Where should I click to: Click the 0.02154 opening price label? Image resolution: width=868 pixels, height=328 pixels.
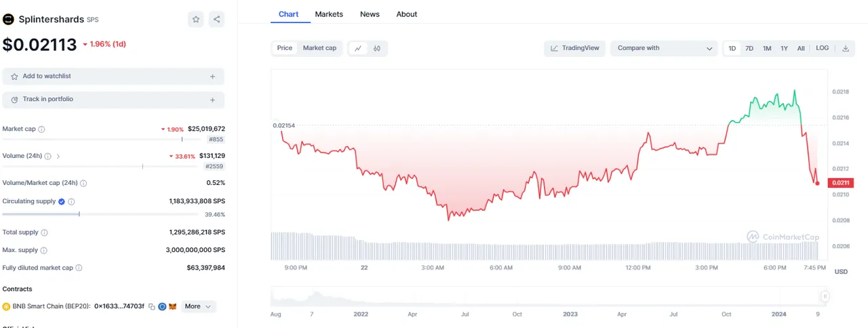[x=284, y=125]
